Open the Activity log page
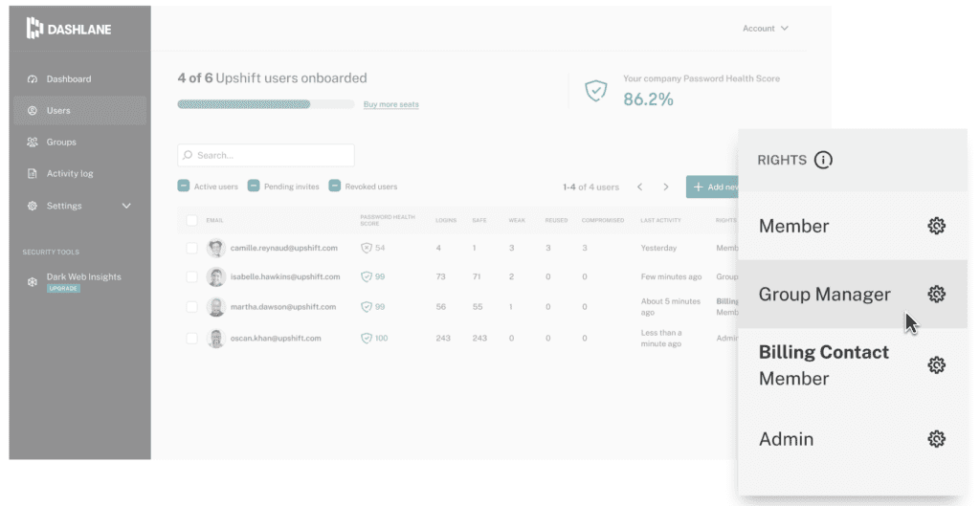Screen dimensions: 980x506 (x=69, y=174)
